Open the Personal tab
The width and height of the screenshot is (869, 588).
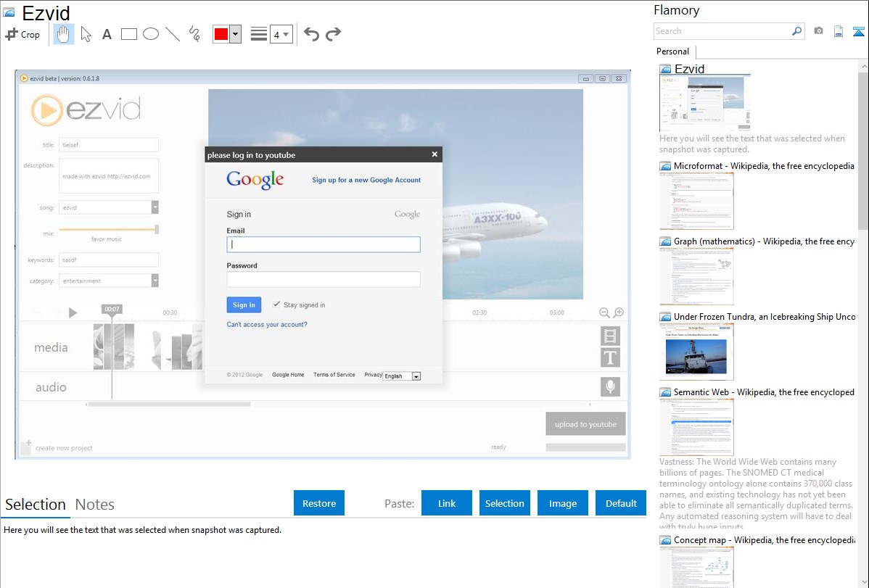pyautogui.click(x=672, y=51)
